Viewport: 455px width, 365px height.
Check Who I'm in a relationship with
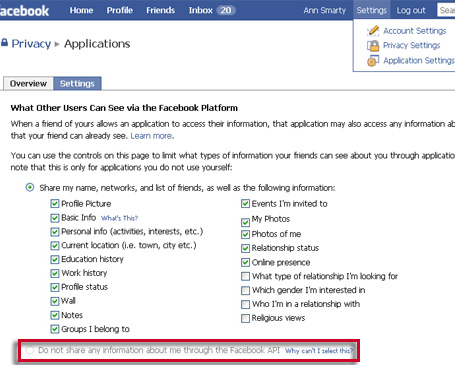pyautogui.click(x=245, y=304)
